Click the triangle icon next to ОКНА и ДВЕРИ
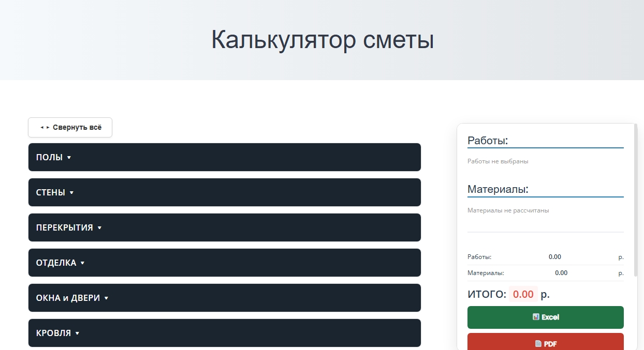Viewport: 644px width, 350px height. (x=106, y=298)
